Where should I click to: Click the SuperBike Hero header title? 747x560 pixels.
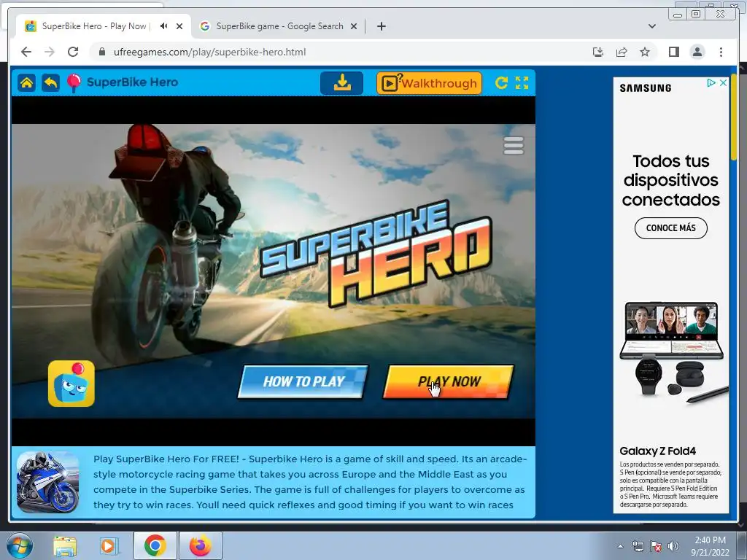133,82
